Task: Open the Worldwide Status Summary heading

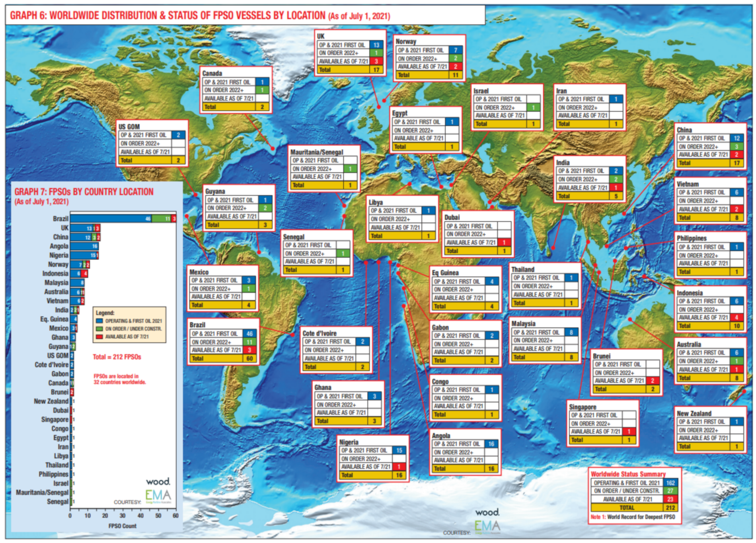Action: coord(628,474)
